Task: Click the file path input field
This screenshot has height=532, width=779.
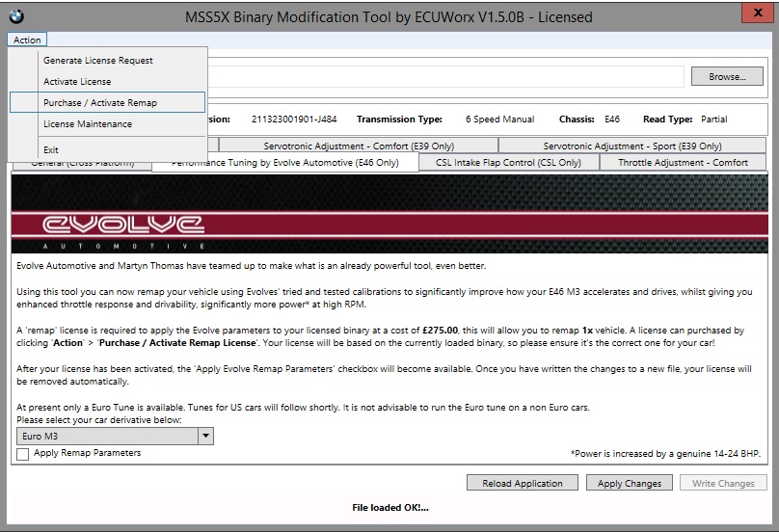Action: coord(445,76)
